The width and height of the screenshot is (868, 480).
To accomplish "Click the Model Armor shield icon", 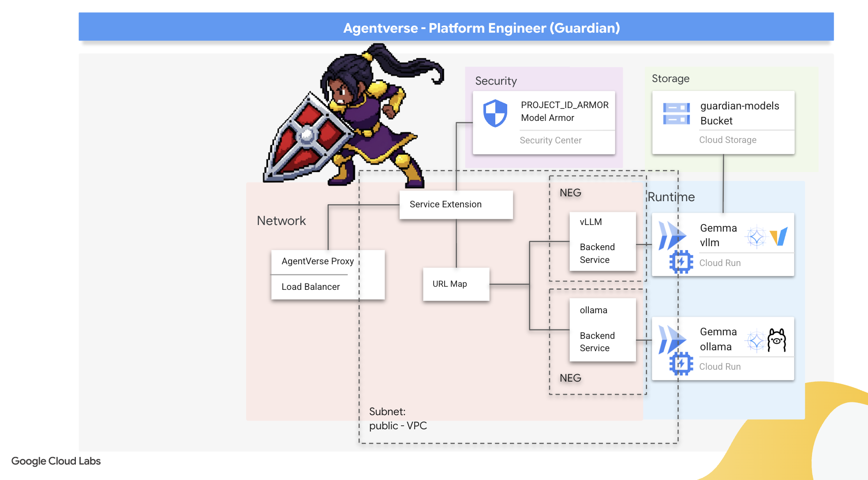I will tap(495, 113).
